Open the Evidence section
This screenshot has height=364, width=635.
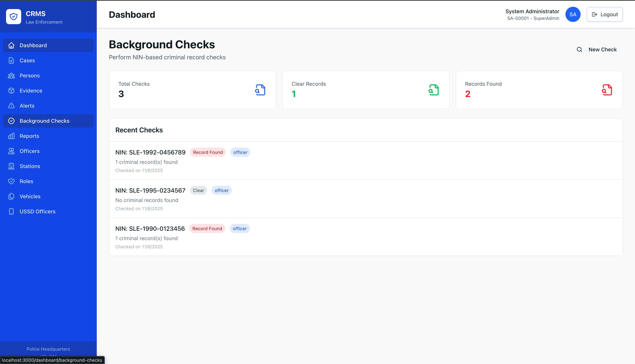[x=48, y=91]
